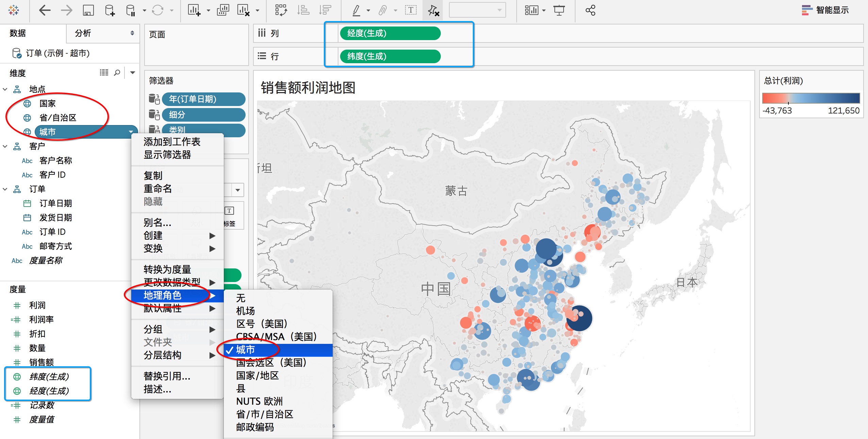Click the label card T icon on Marks
The width and height of the screenshot is (868, 439).
point(229,211)
